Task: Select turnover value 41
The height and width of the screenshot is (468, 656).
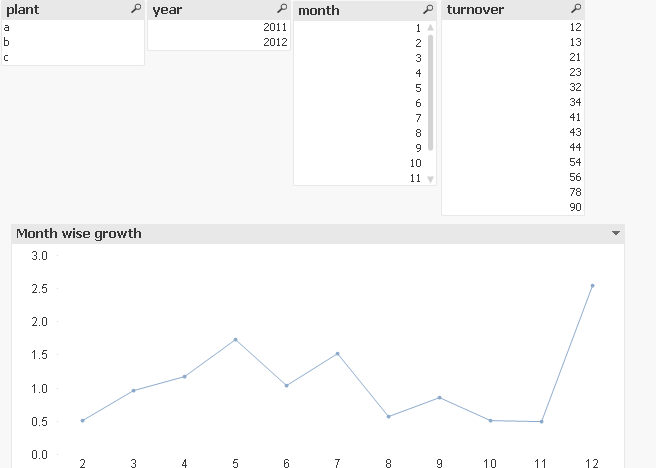Action: click(x=513, y=118)
